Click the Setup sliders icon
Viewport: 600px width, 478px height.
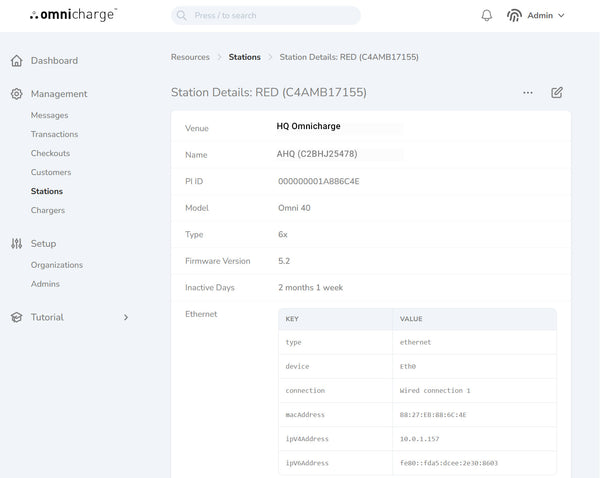pos(16,243)
